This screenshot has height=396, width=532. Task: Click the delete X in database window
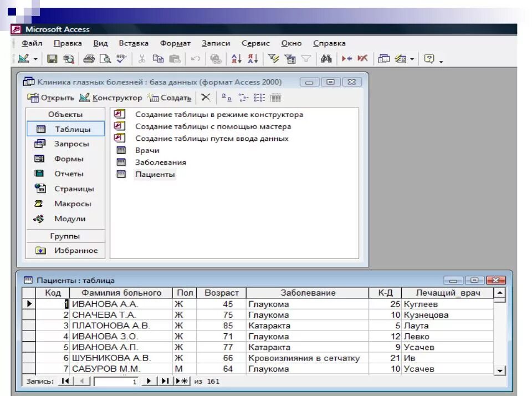coord(206,98)
